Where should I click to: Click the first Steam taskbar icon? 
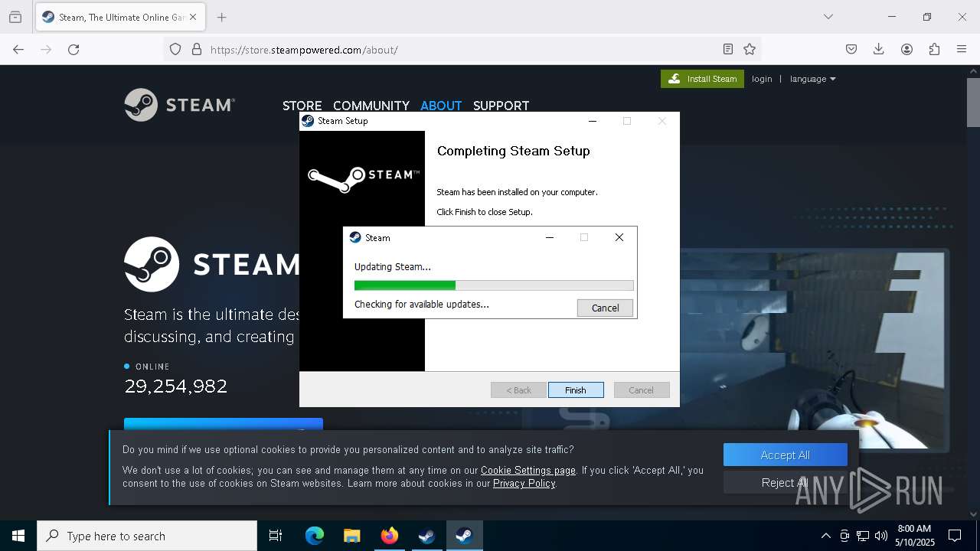[x=426, y=536]
